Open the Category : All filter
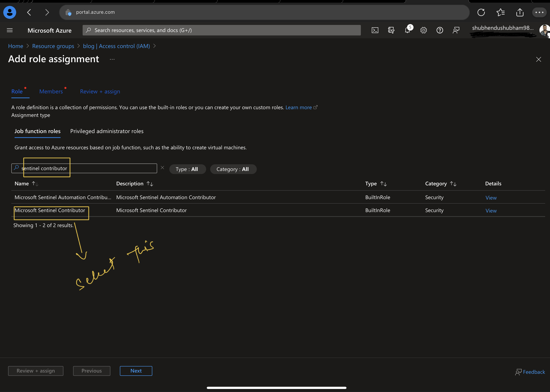 pos(233,169)
